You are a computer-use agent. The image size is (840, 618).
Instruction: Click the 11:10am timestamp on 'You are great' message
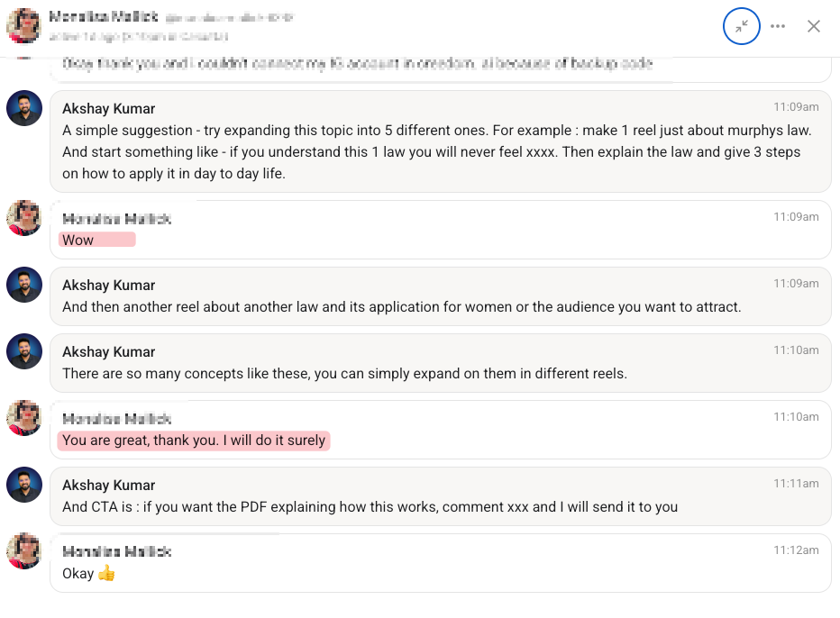[796, 416]
